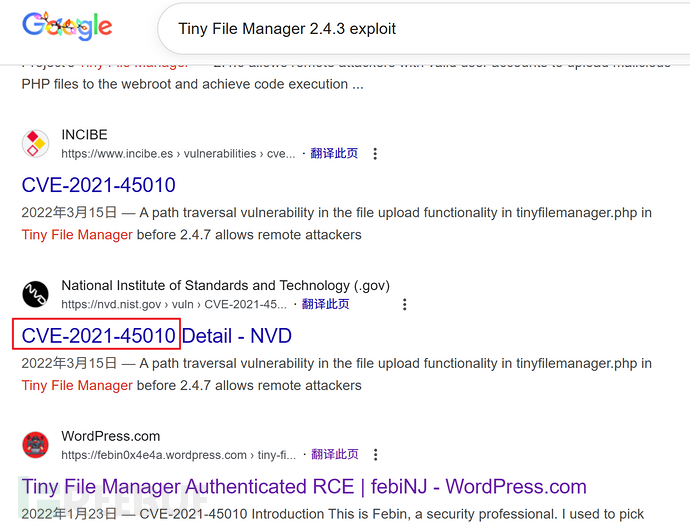Click the NIST site favicon

(x=36, y=294)
